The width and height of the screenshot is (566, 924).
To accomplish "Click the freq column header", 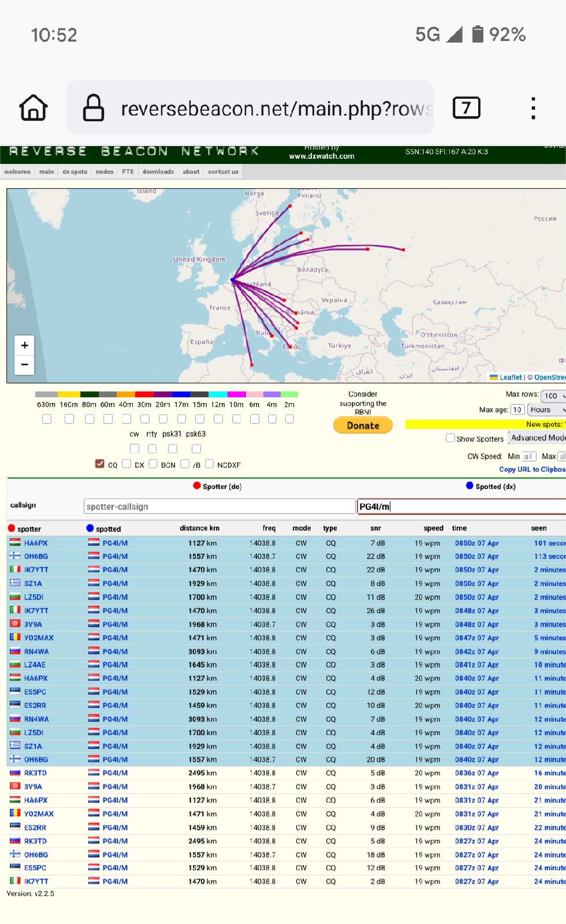I will [x=269, y=528].
